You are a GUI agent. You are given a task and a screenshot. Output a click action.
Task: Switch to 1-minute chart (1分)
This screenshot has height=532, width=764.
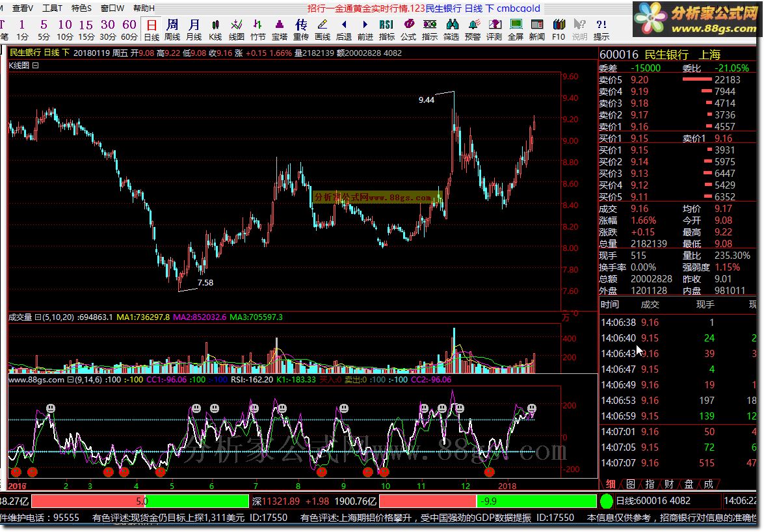click(22, 29)
